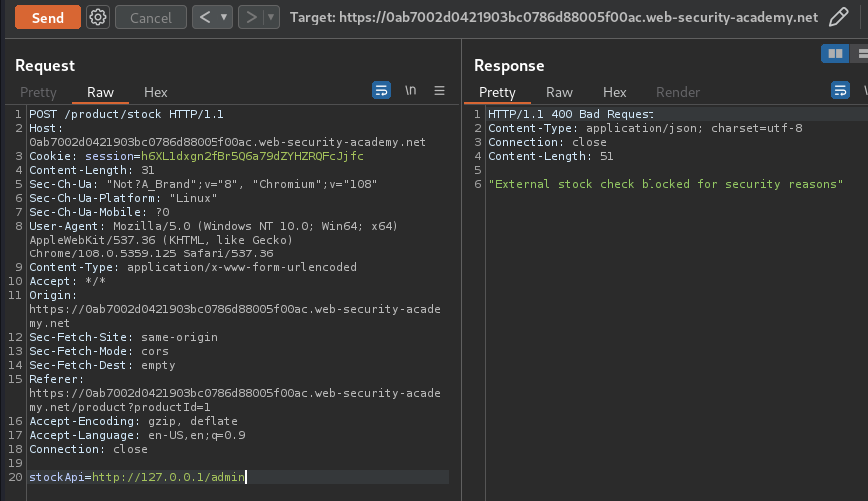The height and width of the screenshot is (501, 868).
Task: Click the response Connection: close header
Action: 547,142
